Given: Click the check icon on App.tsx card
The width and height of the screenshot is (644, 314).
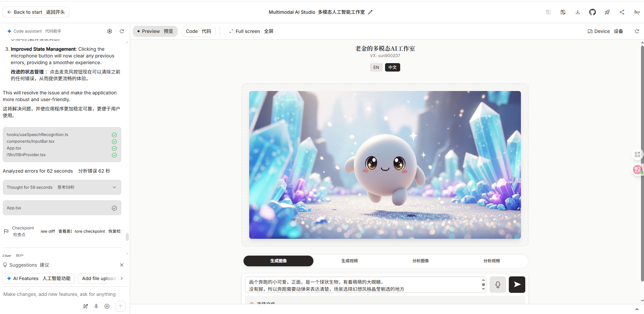Looking at the screenshot, I should (x=114, y=208).
